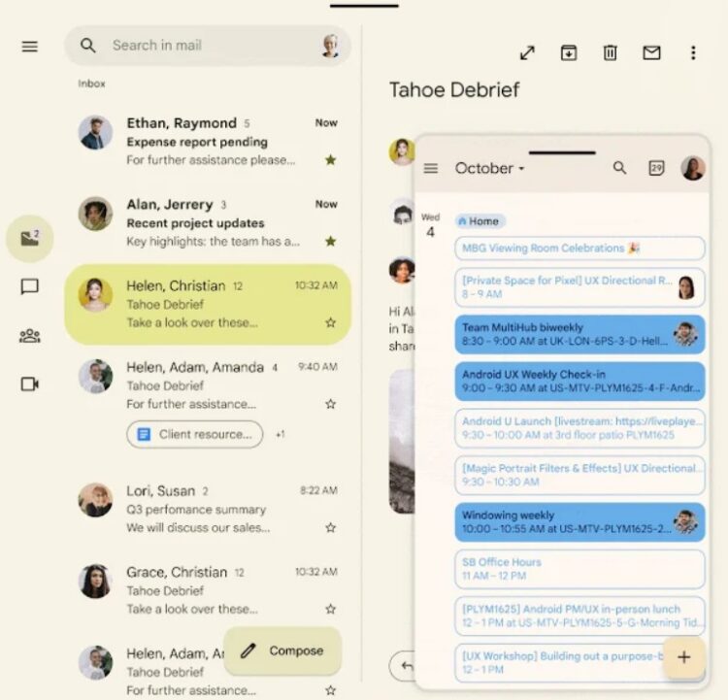The image size is (728, 700).
Task: Select the Mail inbox tab in sidebar
Action: click(x=30, y=238)
